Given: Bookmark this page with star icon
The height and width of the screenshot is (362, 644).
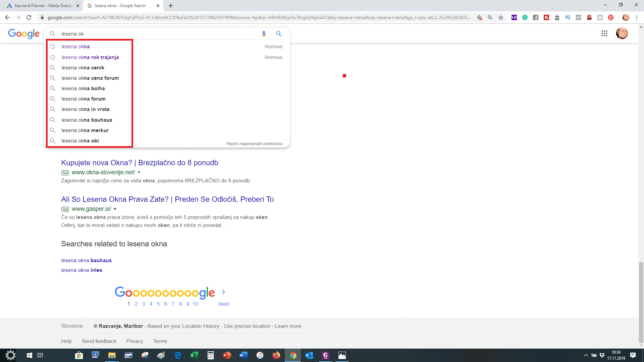Looking at the screenshot, I should [x=501, y=17].
